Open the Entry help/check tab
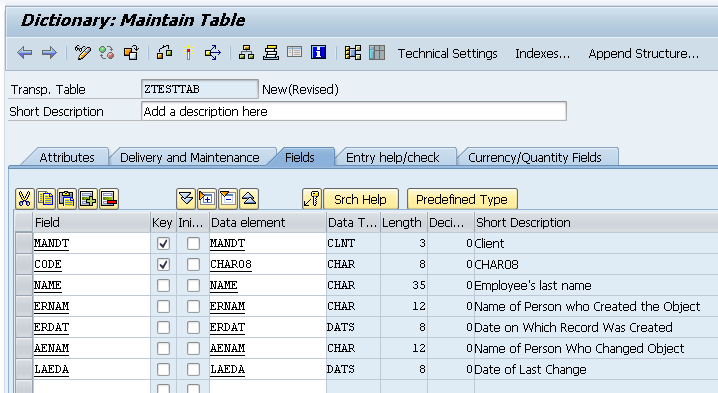This screenshot has height=393, width=718. click(x=392, y=157)
